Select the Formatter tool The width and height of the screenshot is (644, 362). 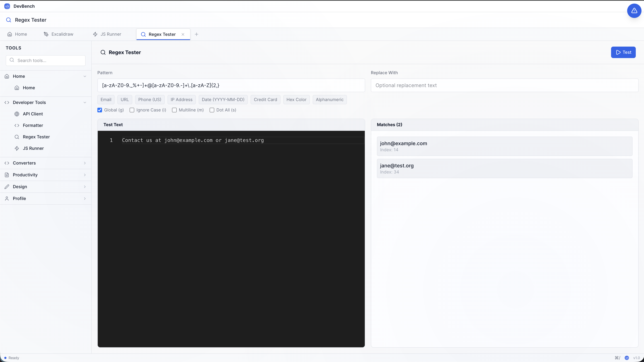pos(33,125)
